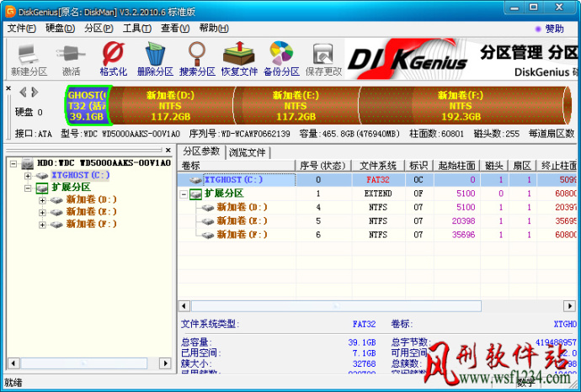This screenshot has width=581, height=392.
Task: Open the 工具(T) menu
Action: pyautogui.click(x=136, y=28)
